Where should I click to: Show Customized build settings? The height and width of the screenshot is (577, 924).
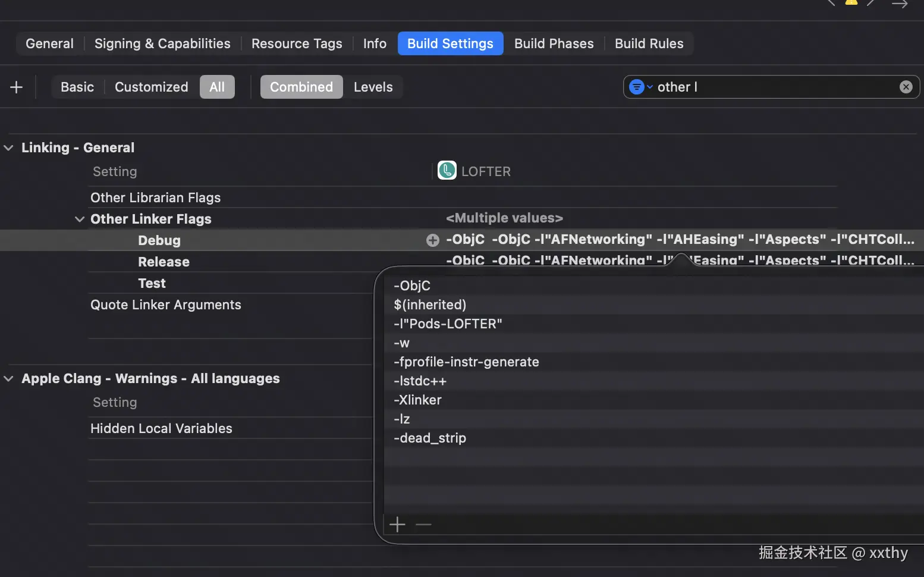(151, 87)
